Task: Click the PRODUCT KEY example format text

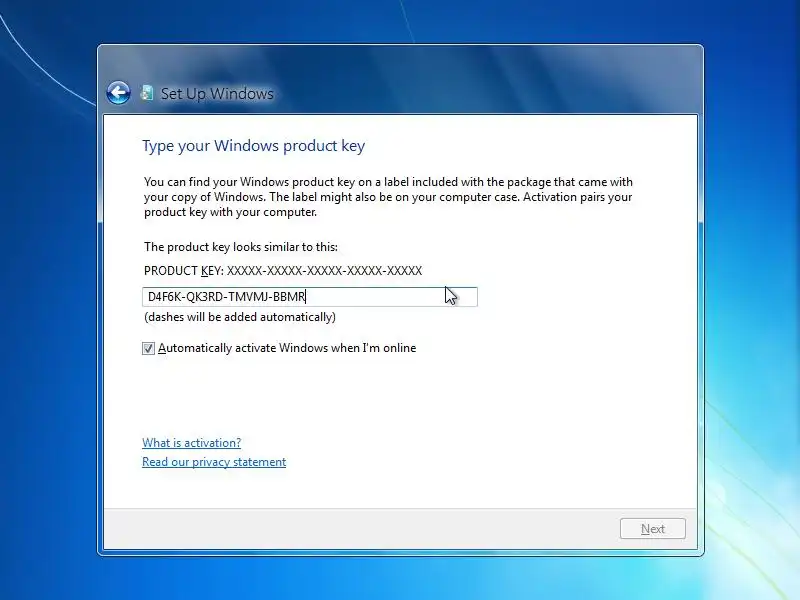Action: [283, 271]
